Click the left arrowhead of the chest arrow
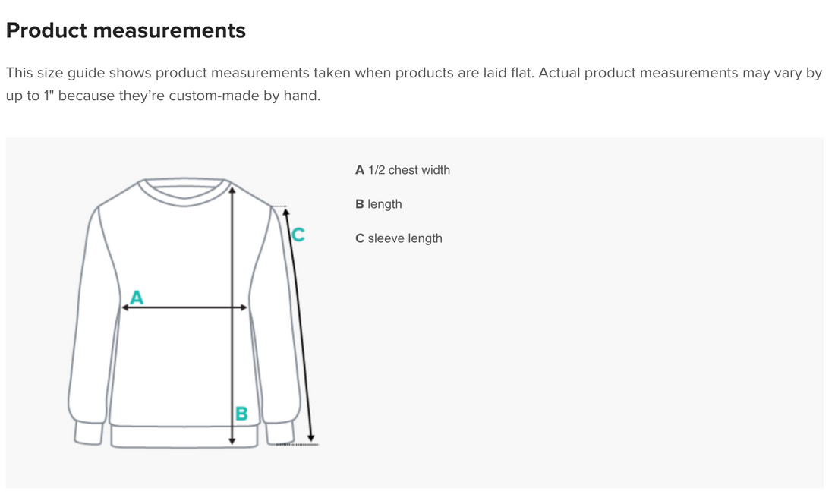Viewport: 835px width, 504px height. [x=125, y=307]
